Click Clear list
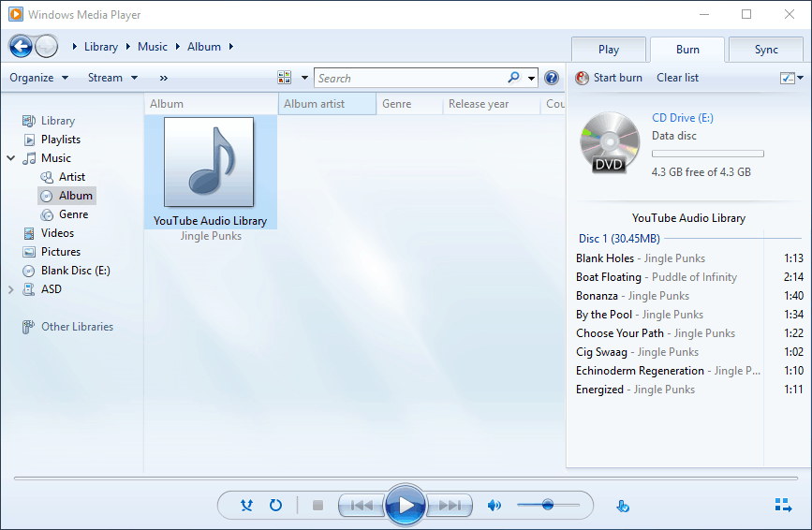 pyautogui.click(x=677, y=78)
